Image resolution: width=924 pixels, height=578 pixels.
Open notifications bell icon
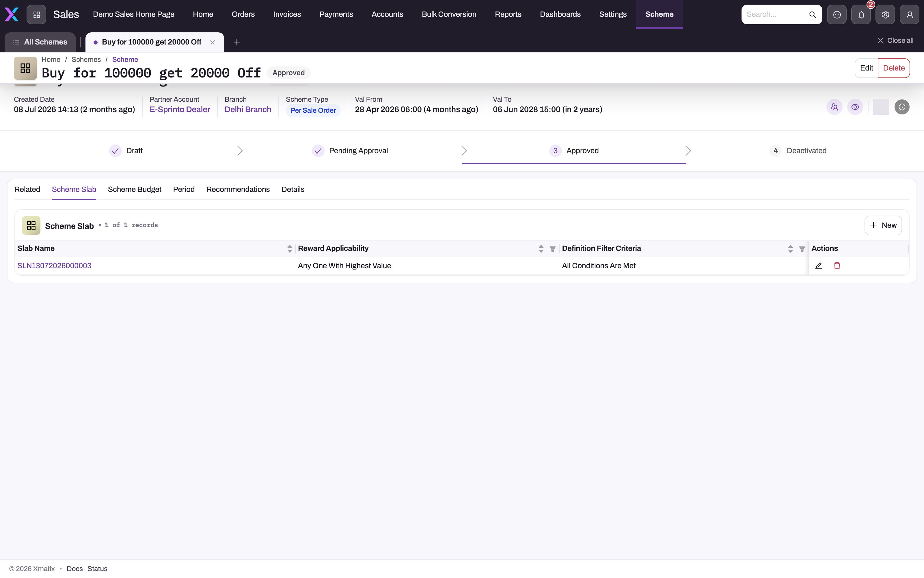pos(861,14)
